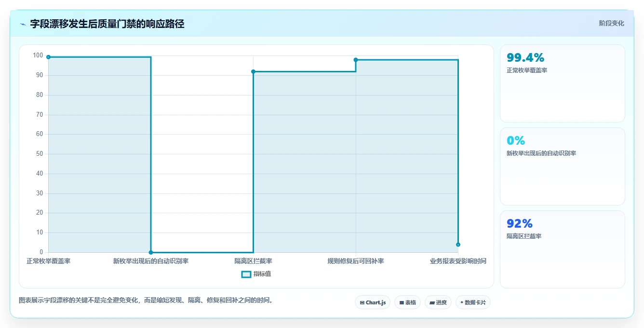Click y-axis tick label 0

[41, 252]
